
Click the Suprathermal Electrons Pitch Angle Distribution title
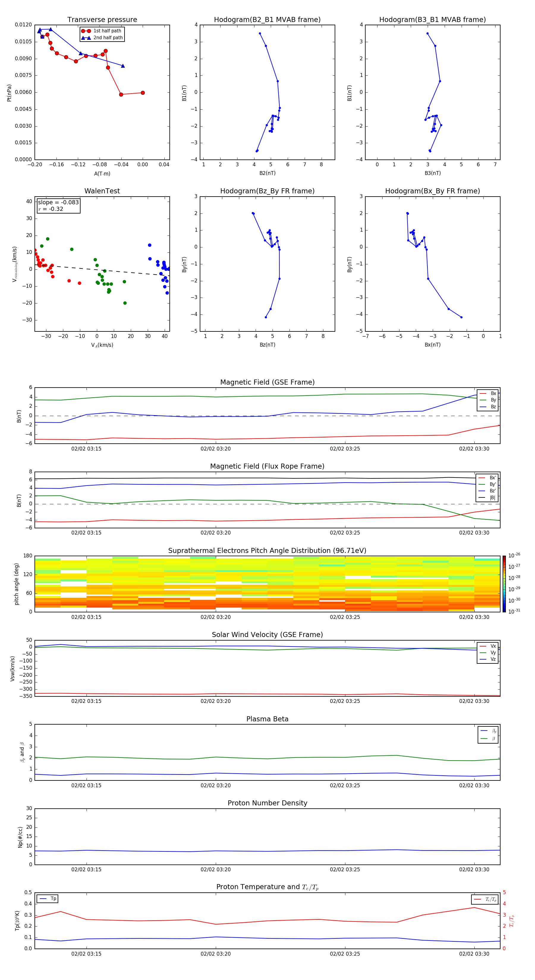click(x=267, y=551)
